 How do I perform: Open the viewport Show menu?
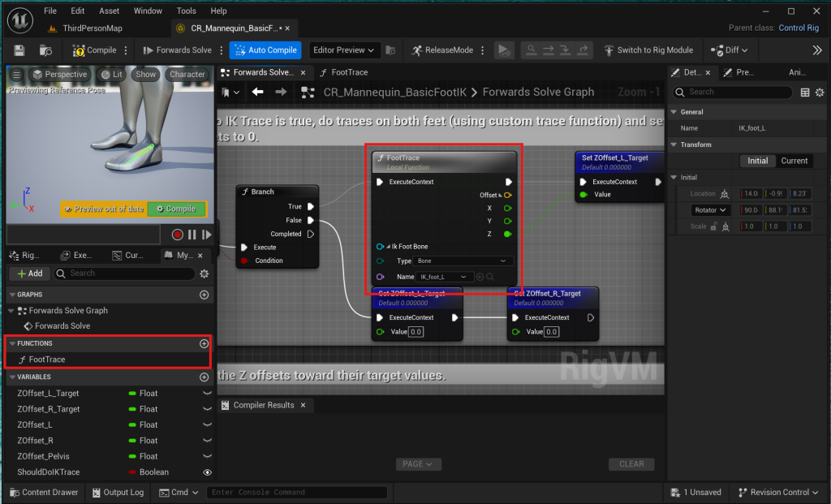[x=145, y=75]
